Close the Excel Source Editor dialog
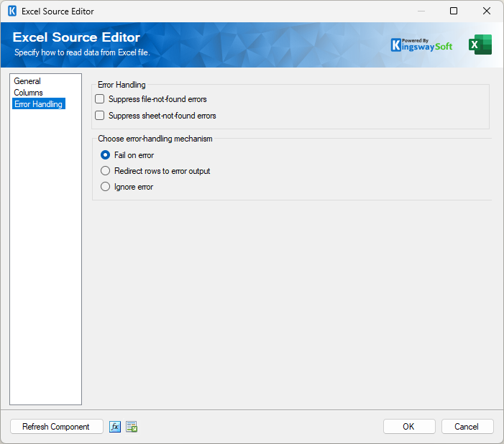Screen dimensions: 504x444 (487, 11)
